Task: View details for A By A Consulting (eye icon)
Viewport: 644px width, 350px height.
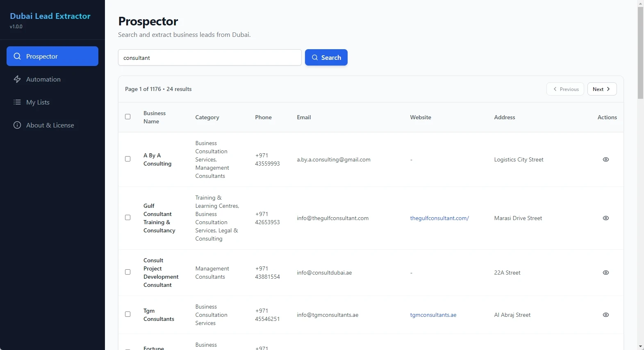Action: 606,159
